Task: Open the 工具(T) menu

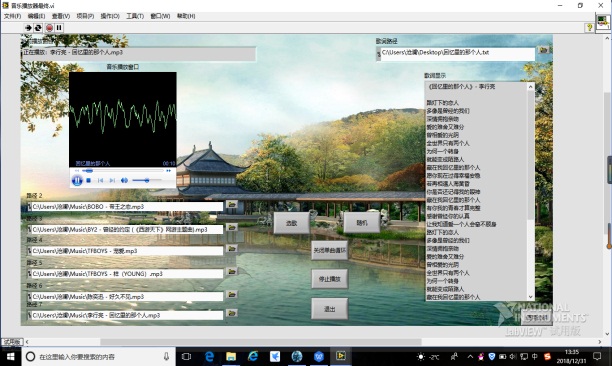Action: point(135,16)
